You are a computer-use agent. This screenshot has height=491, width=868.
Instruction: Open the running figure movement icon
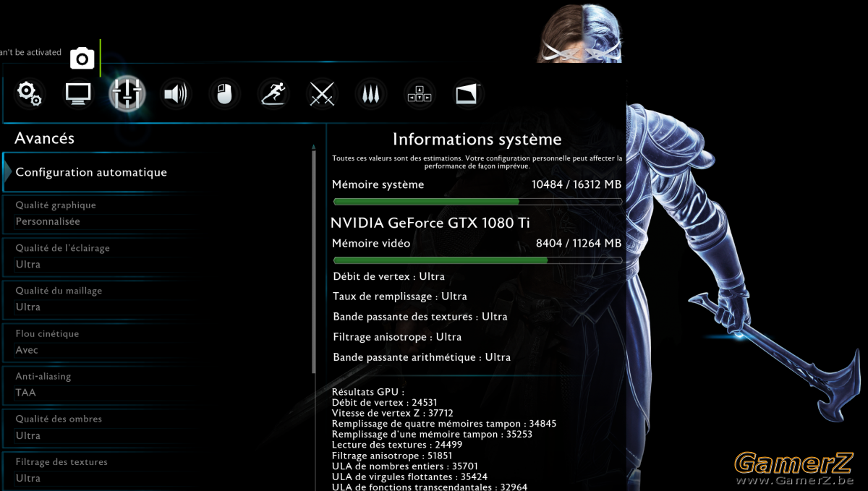click(x=273, y=94)
